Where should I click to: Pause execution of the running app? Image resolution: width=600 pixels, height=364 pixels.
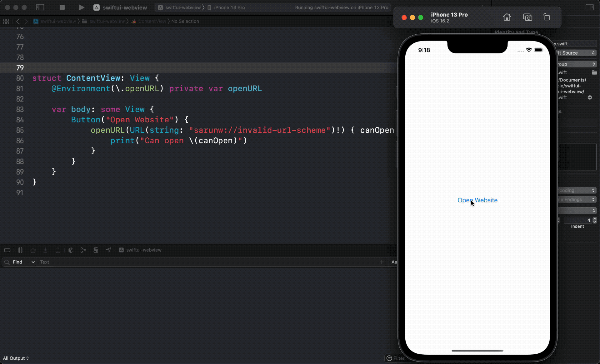[20, 250]
